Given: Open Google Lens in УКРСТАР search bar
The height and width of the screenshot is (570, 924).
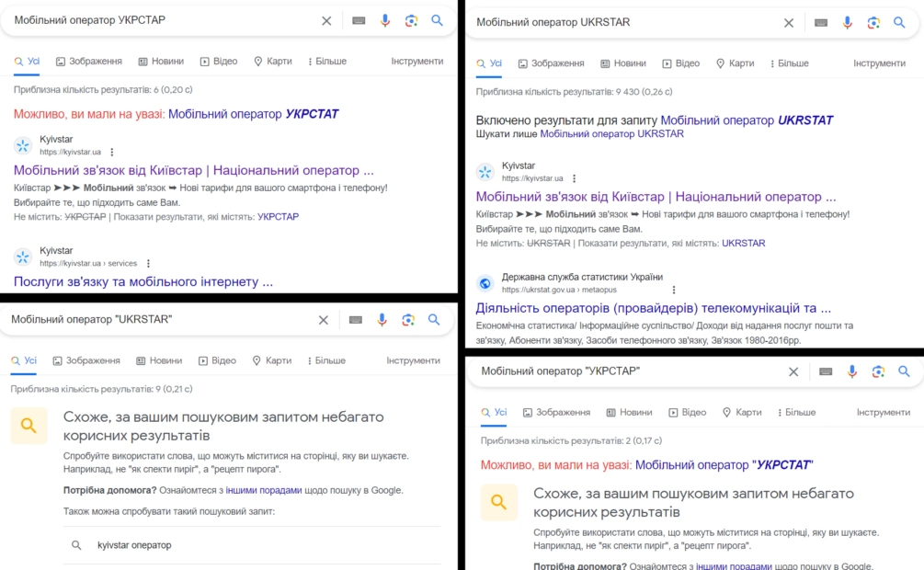Looking at the screenshot, I should pyautogui.click(x=411, y=20).
